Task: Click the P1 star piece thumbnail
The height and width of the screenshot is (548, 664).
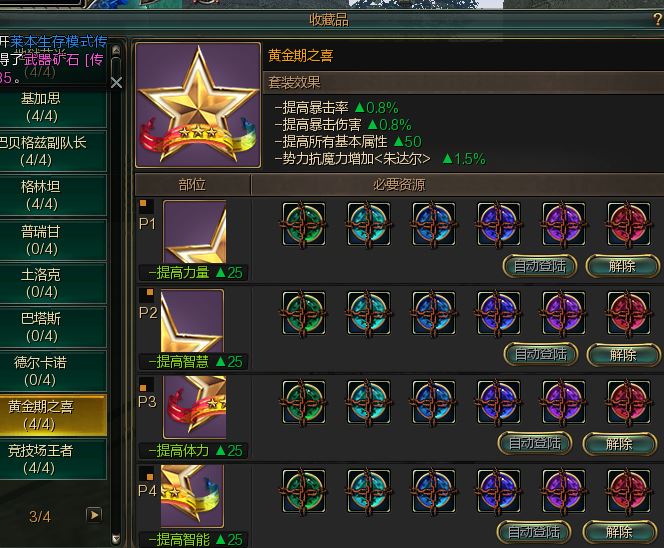Action: coord(195,232)
